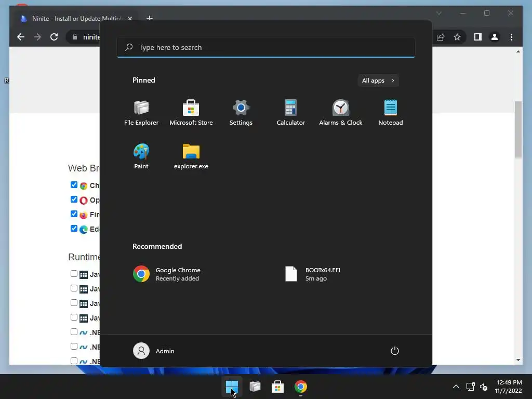
Task: Open Chrome three-dot menu
Action: coord(511,37)
